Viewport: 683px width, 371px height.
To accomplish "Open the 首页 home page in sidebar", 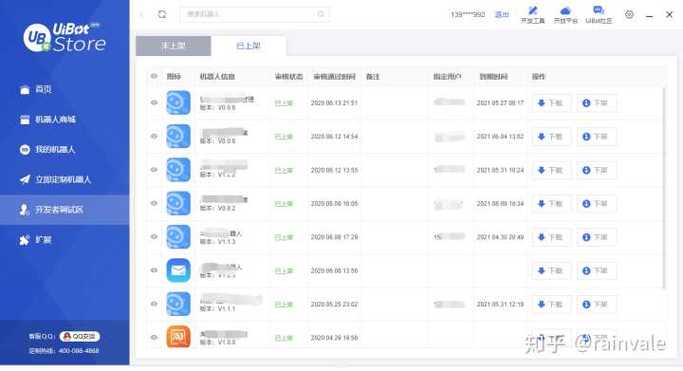I will tap(36, 90).
